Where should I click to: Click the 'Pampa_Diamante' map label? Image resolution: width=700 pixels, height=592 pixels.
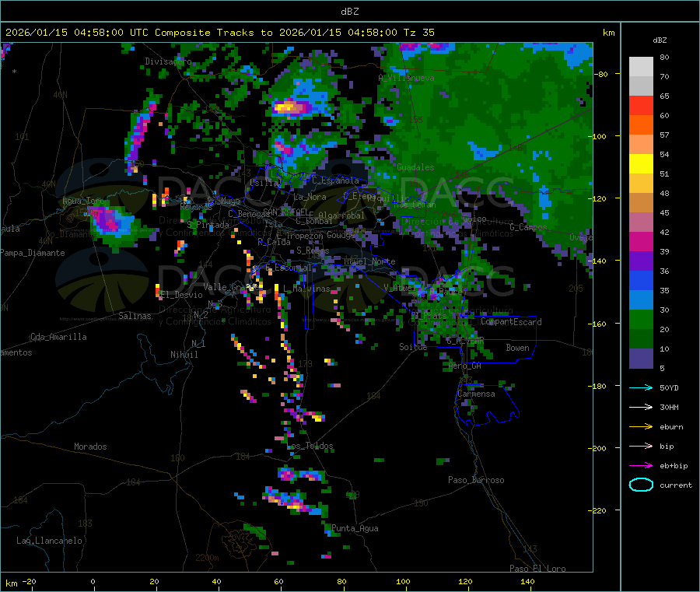pos(33,253)
